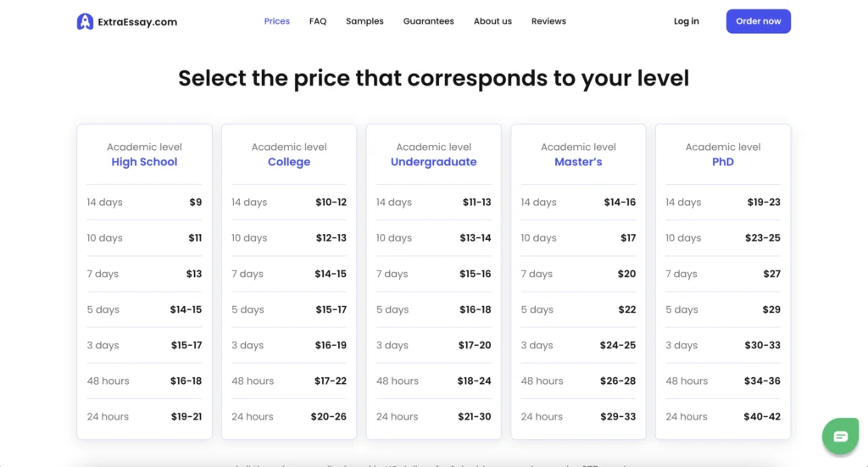Click the ExtraEssay rocket logo icon
868x467 pixels.
[85, 21]
